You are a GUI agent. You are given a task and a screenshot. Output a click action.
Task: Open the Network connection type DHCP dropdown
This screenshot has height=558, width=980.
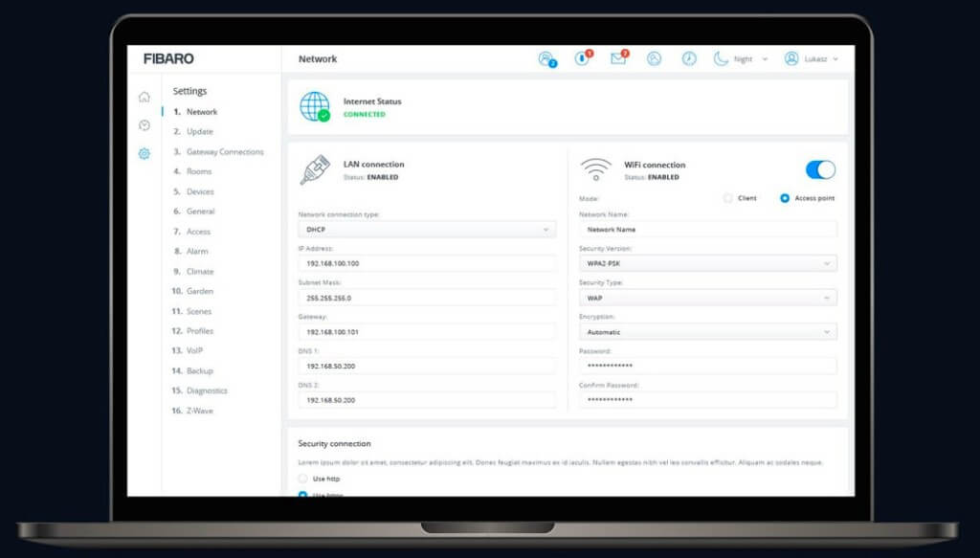tap(427, 230)
